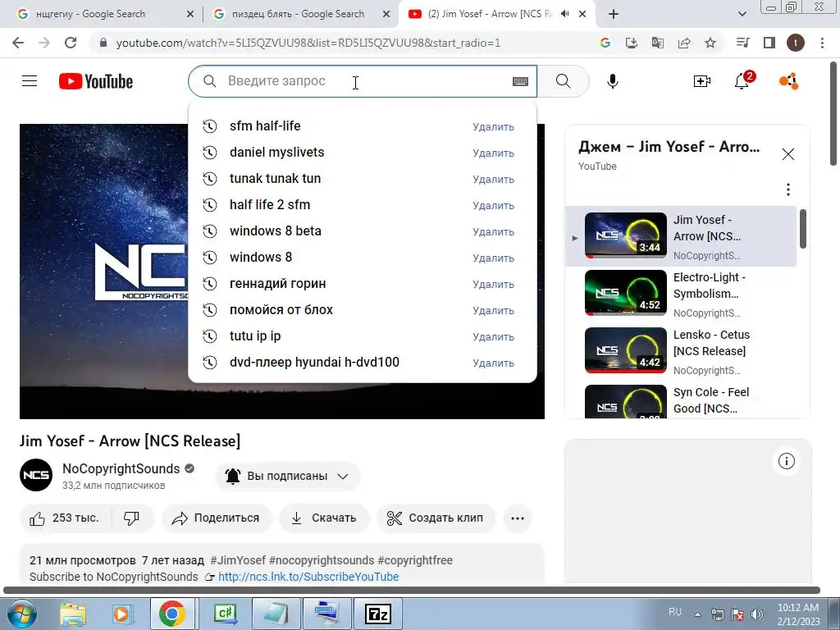Bookmark this page with star icon
This screenshot has height=630, width=840.
point(710,43)
